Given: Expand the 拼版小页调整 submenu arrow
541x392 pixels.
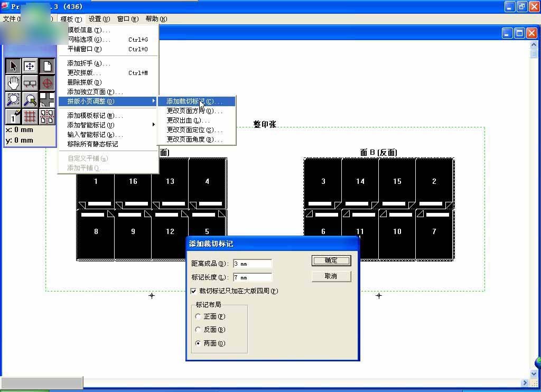Looking at the screenshot, I should pyautogui.click(x=154, y=101).
